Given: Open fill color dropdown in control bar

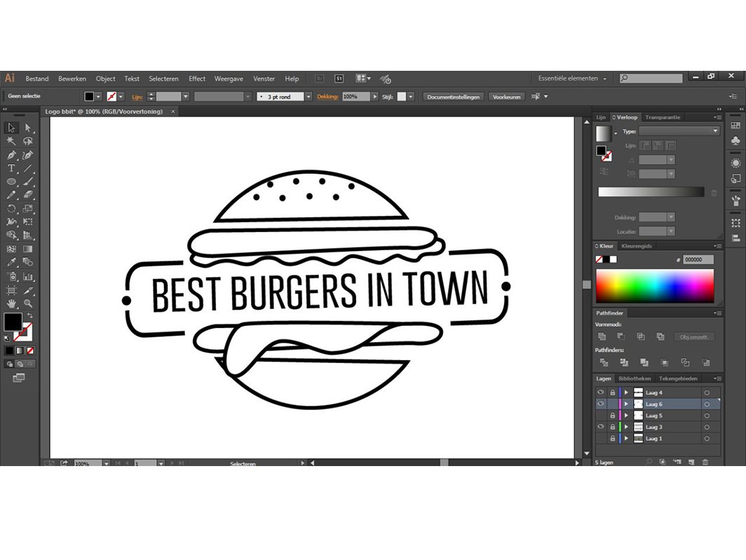Looking at the screenshot, I should (x=98, y=97).
